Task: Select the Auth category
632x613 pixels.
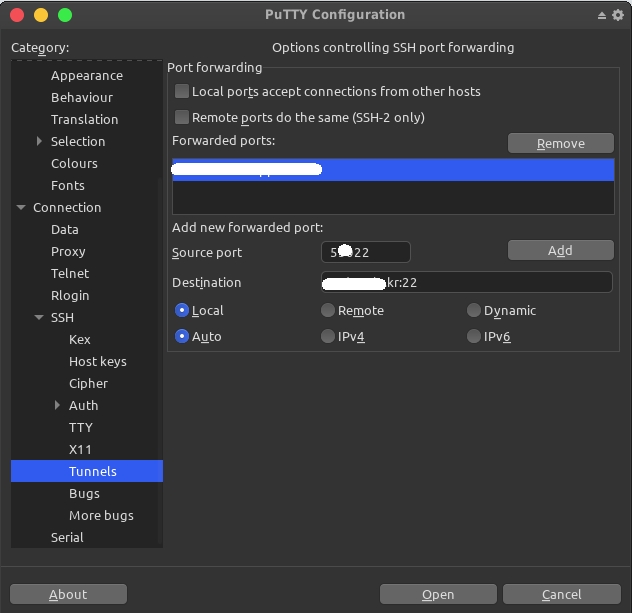Action: [83, 405]
